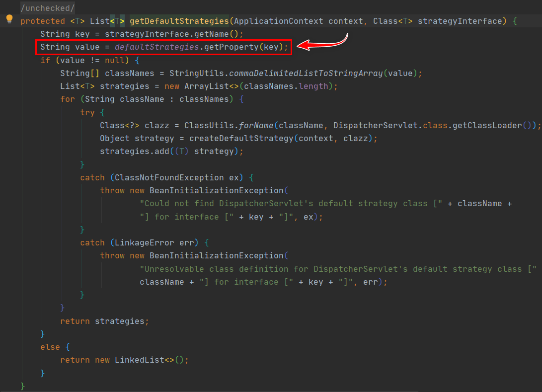Click the protected keyword

[43, 21]
